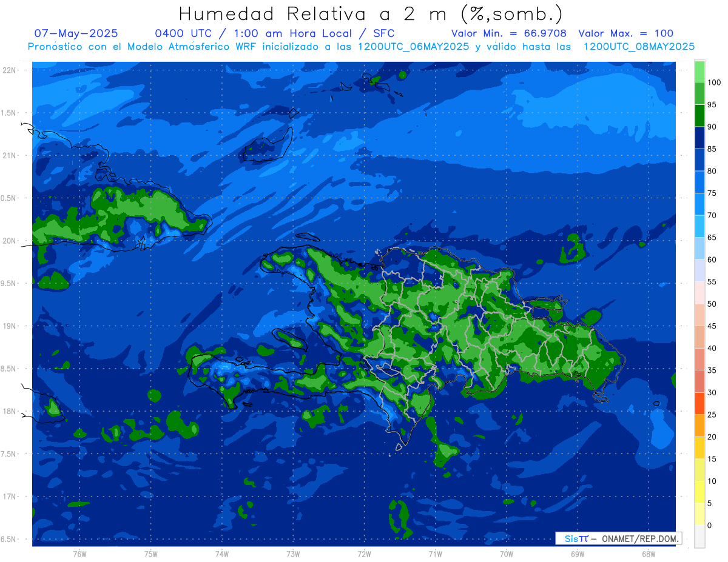Click the latitude label '19N'
The width and height of the screenshot is (728, 562).
tap(9, 326)
